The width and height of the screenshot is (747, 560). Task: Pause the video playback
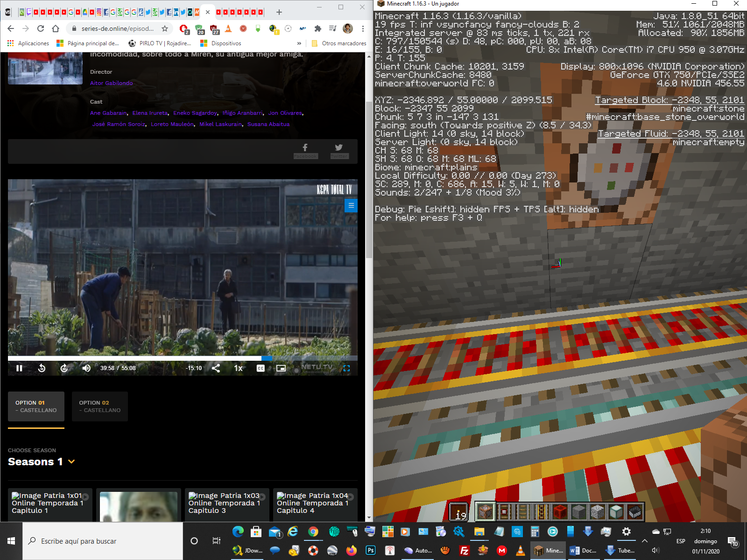coord(19,368)
